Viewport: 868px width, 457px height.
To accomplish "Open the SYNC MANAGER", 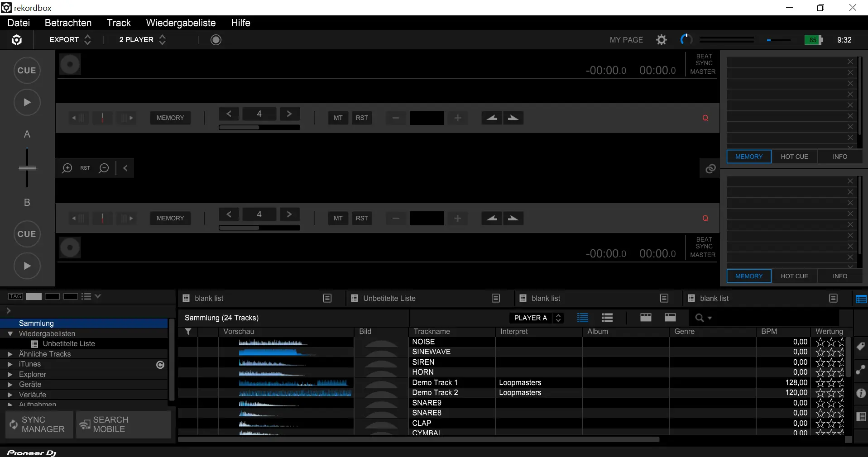I will [39, 424].
